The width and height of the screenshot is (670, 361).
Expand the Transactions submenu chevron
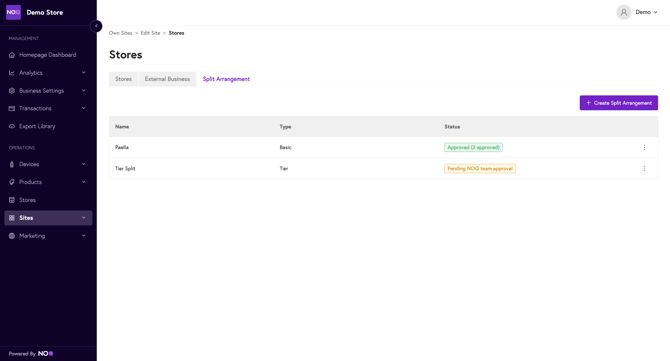84,109
